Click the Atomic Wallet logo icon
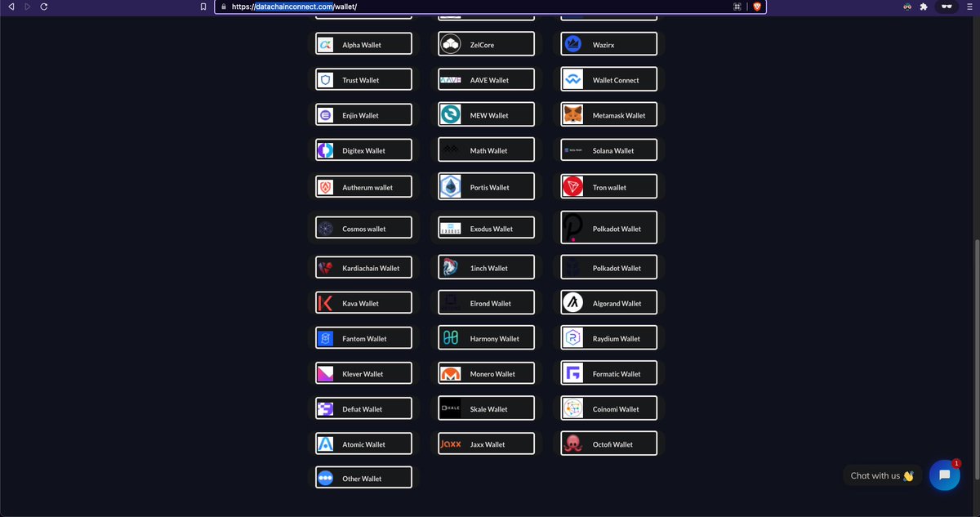 point(325,444)
